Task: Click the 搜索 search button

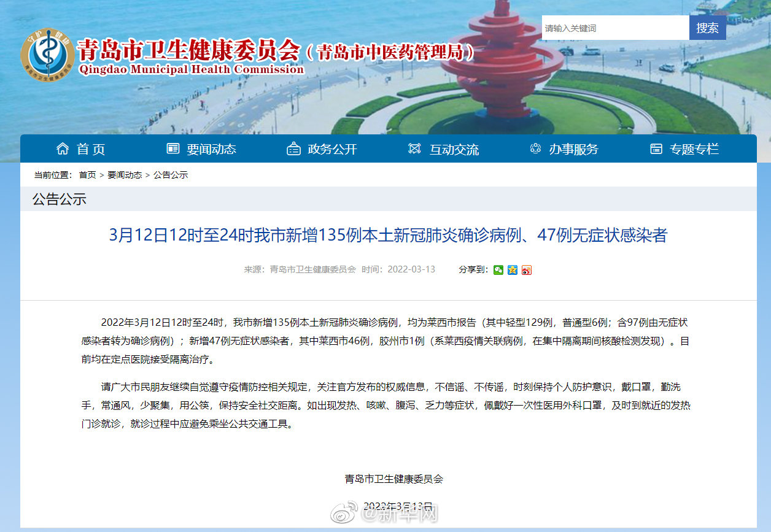Action: 708,28
